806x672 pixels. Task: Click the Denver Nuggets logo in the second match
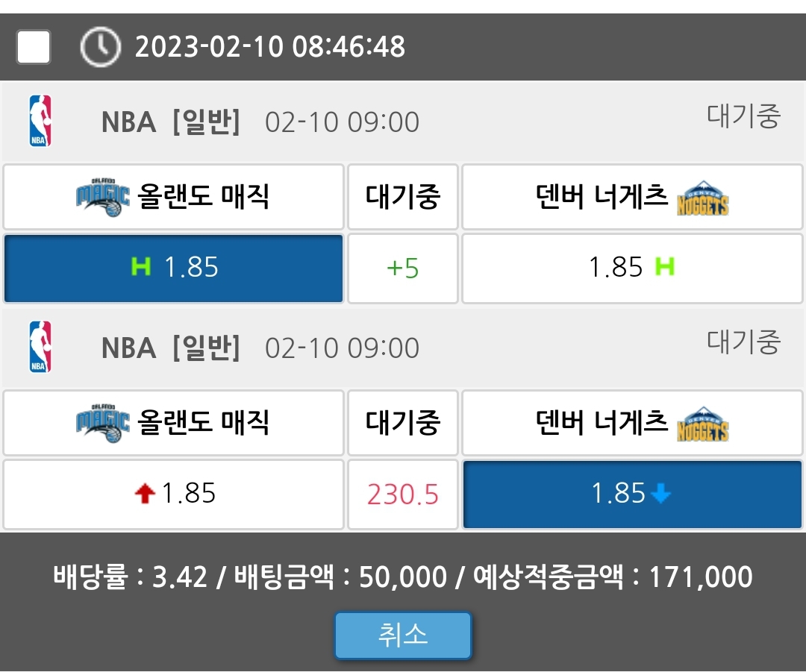702,424
